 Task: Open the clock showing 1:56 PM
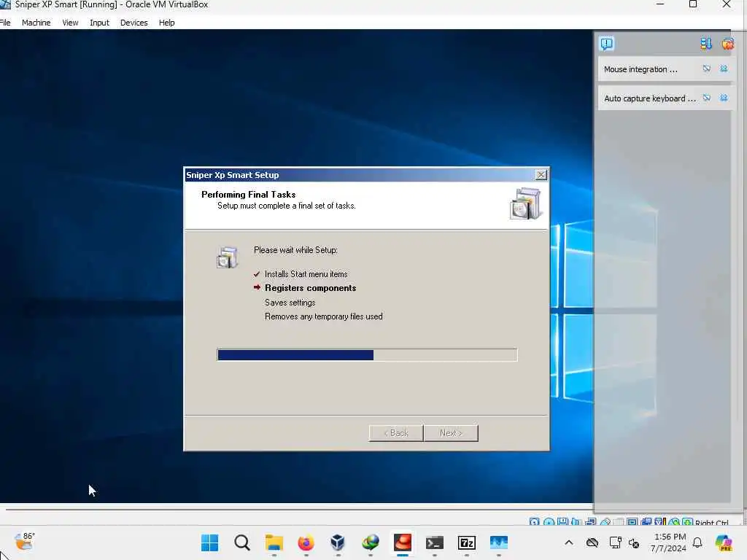click(668, 542)
